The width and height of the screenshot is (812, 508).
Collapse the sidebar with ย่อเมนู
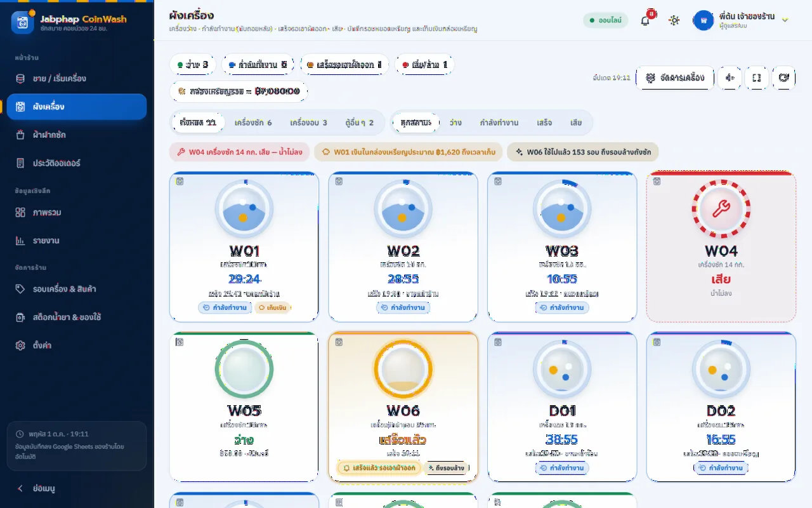coord(77,488)
